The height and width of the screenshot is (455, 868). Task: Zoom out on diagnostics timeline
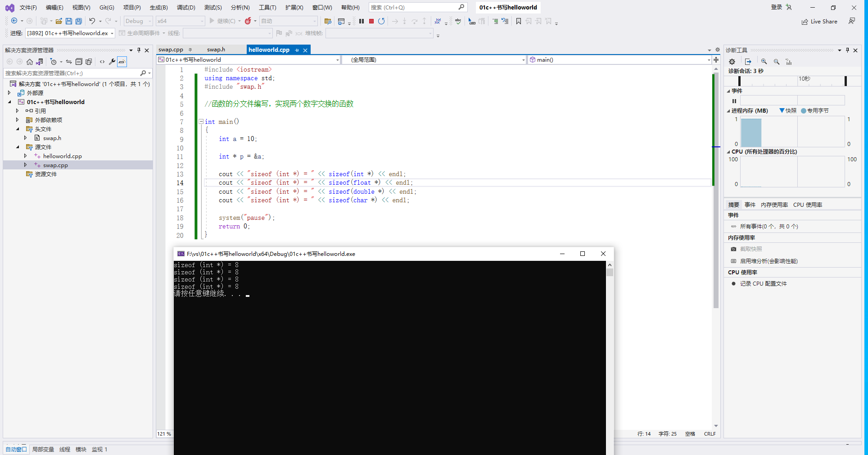(777, 62)
